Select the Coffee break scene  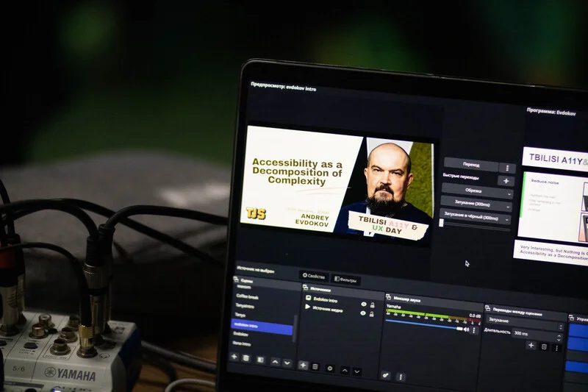(248, 297)
